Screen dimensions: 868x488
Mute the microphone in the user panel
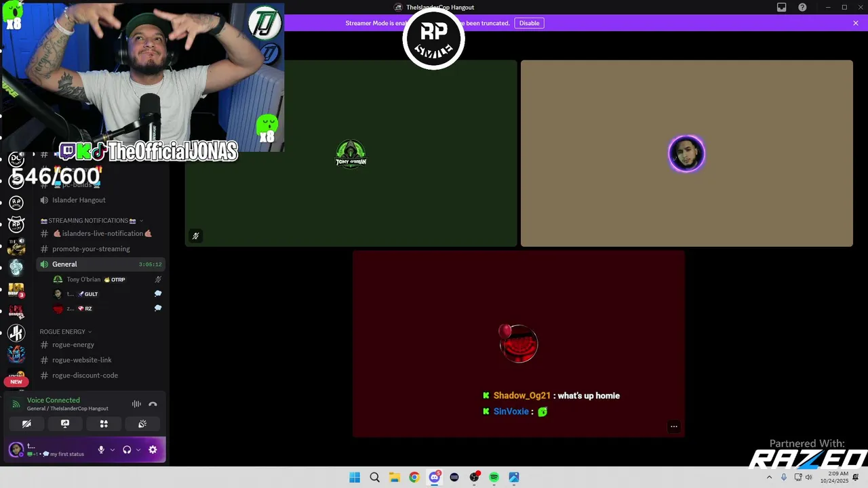tap(101, 449)
